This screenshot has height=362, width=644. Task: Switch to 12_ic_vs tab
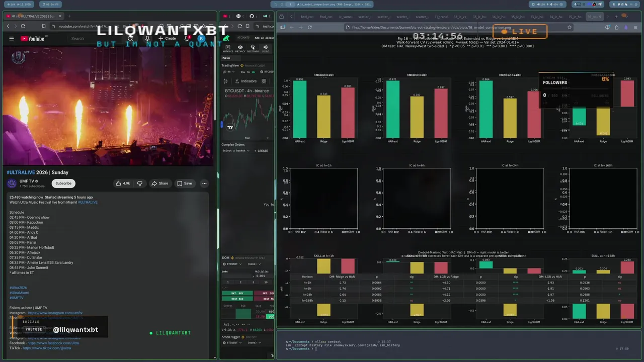(460, 17)
